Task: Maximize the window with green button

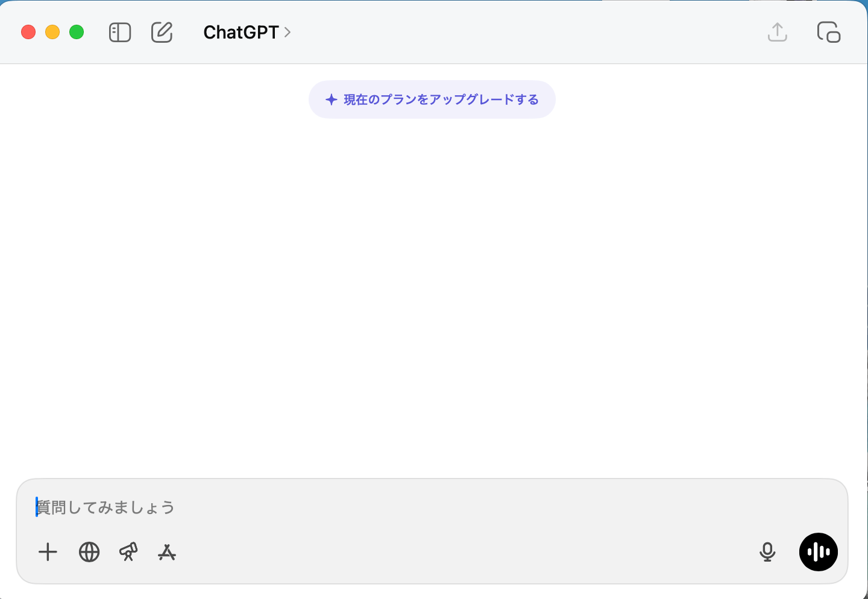Action: click(77, 33)
